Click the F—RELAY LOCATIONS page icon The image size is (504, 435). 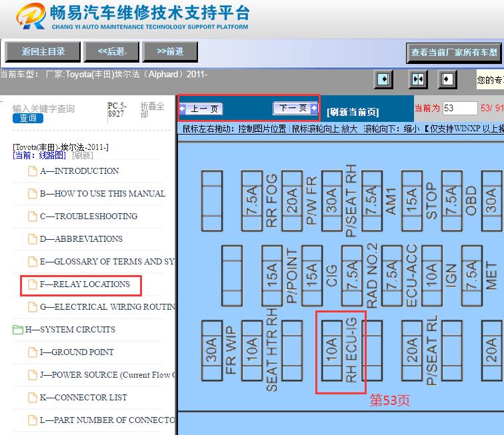[33, 284]
